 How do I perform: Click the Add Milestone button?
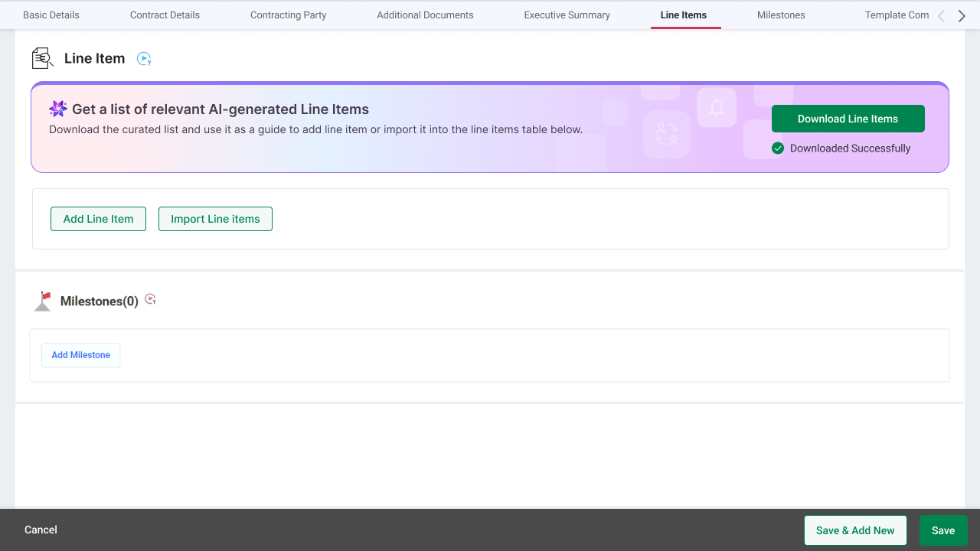point(80,355)
